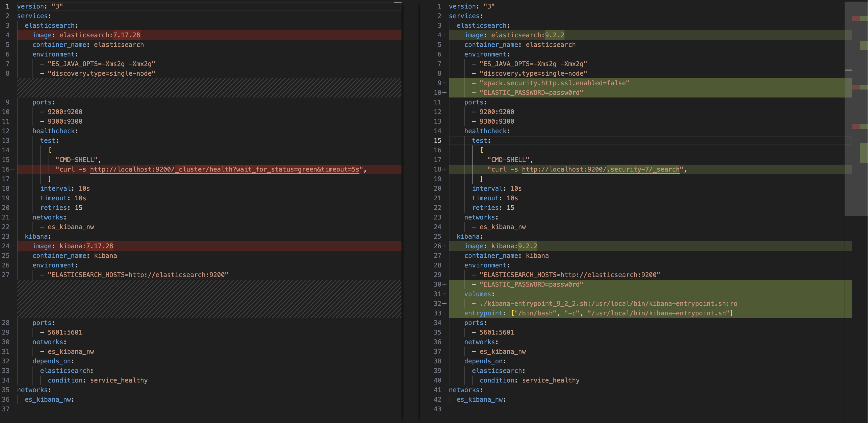
Task: Click the minus marker beside left line 4
Action: (x=13, y=35)
